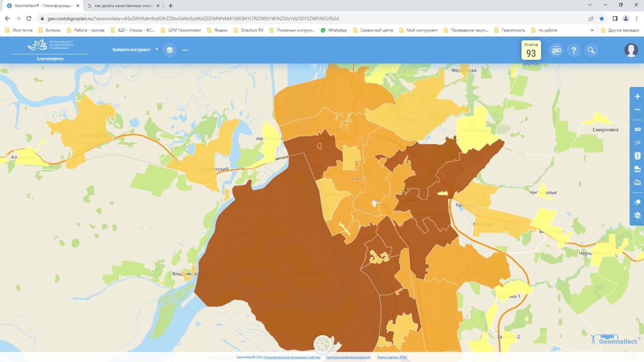Reload the page

point(29,18)
